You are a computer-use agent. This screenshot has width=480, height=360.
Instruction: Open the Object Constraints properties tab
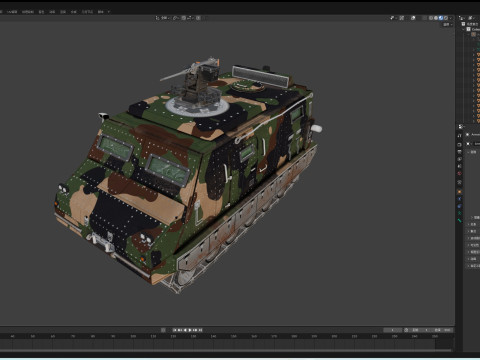tap(459, 206)
